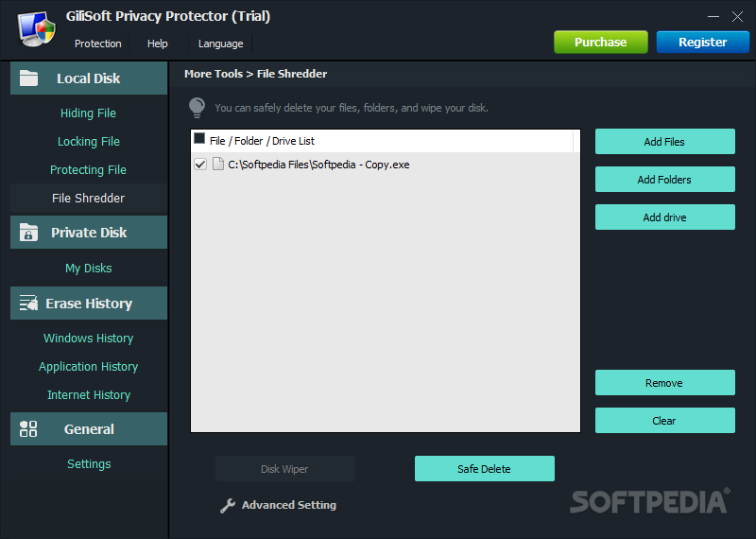
Task: Select the General section header
Action: (89, 428)
